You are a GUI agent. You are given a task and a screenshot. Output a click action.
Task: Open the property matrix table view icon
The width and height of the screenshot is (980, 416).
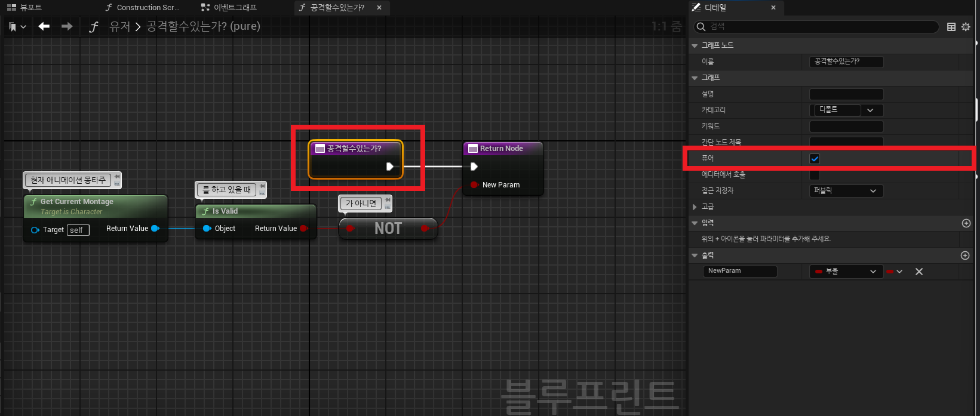951,27
